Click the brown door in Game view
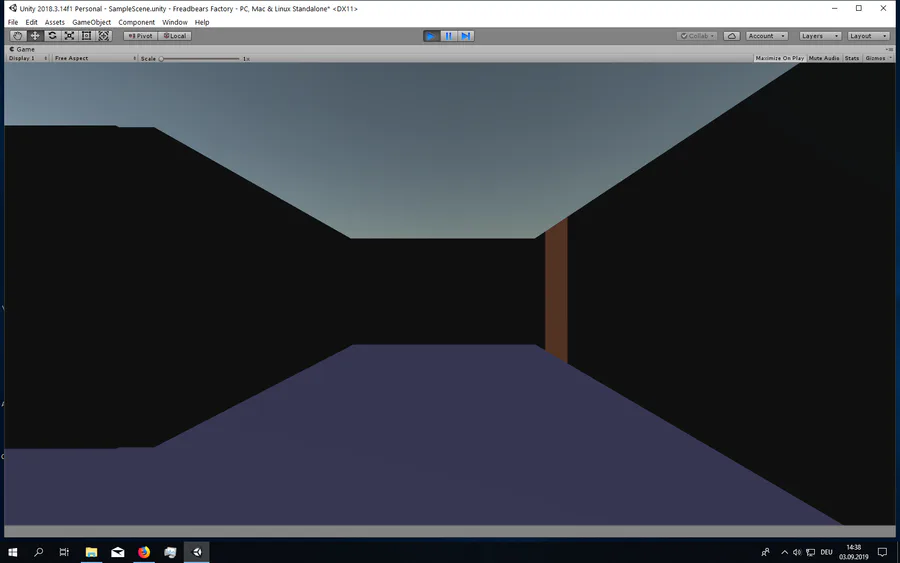 (x=556, y=291)
